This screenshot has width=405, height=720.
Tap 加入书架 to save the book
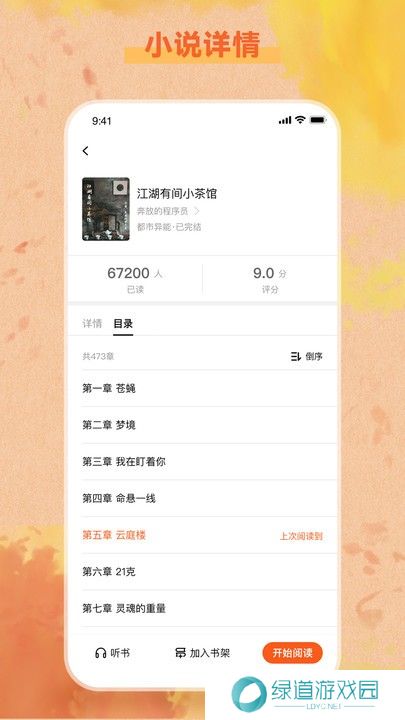pyautogui.click(x=202, y=653)
